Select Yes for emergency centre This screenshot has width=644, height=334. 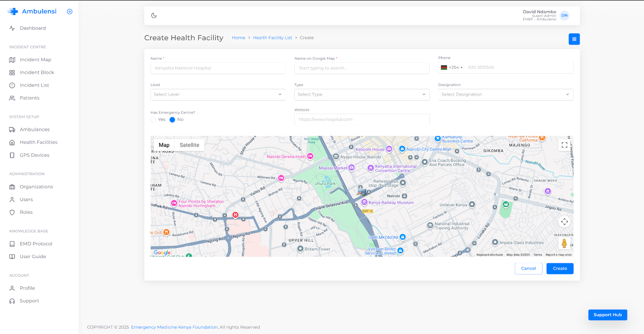pyautogui.click(x=153, y=120)
